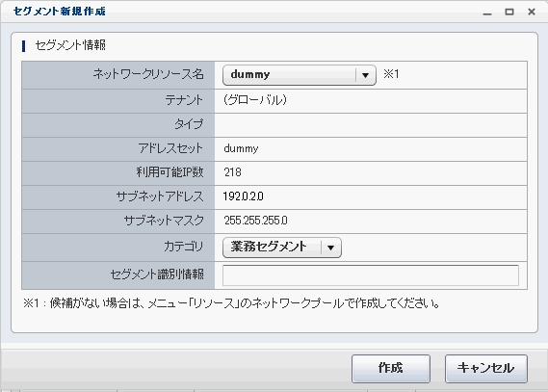Click the subnet mask value 255.255.255.0
The height and width of the screenshot is (392, 548).
point(255,221)
